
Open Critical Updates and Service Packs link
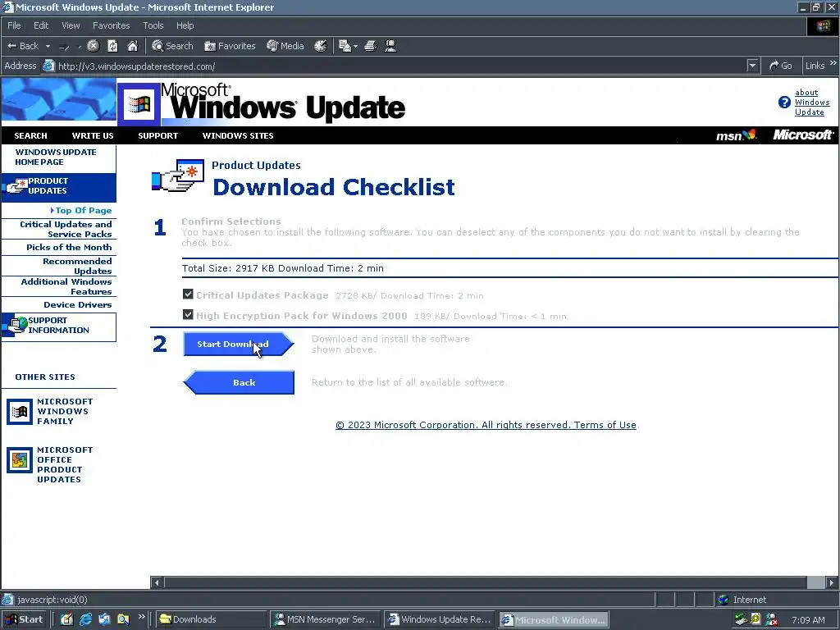coord(66,230)
